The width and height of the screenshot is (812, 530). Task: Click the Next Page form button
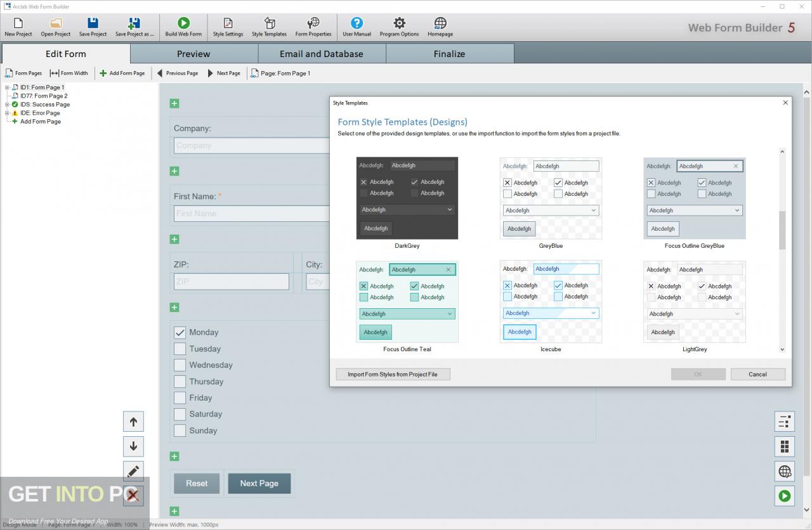tap(259, 483)
